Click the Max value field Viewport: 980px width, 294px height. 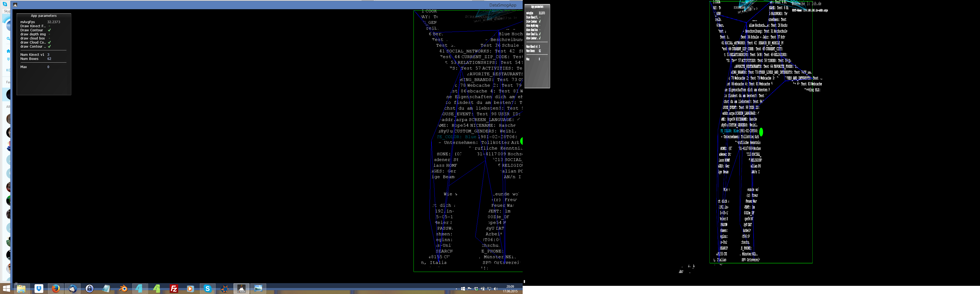[48, 67]
